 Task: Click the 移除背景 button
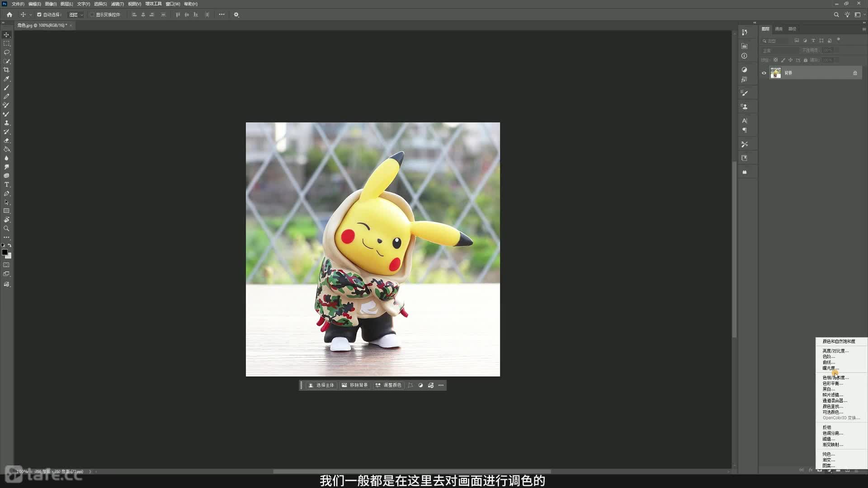click(355, 385)
